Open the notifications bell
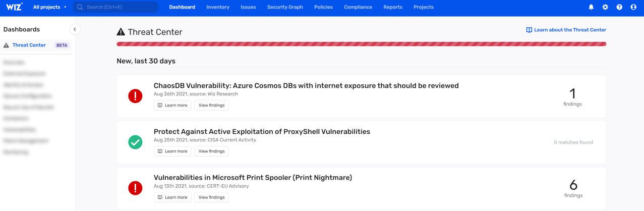This screenshot has height=211, width=644. click(591, 7)
